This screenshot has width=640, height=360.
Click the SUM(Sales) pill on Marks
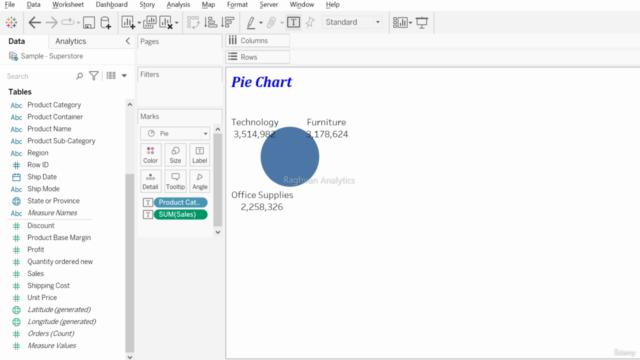tap(180, 215)
